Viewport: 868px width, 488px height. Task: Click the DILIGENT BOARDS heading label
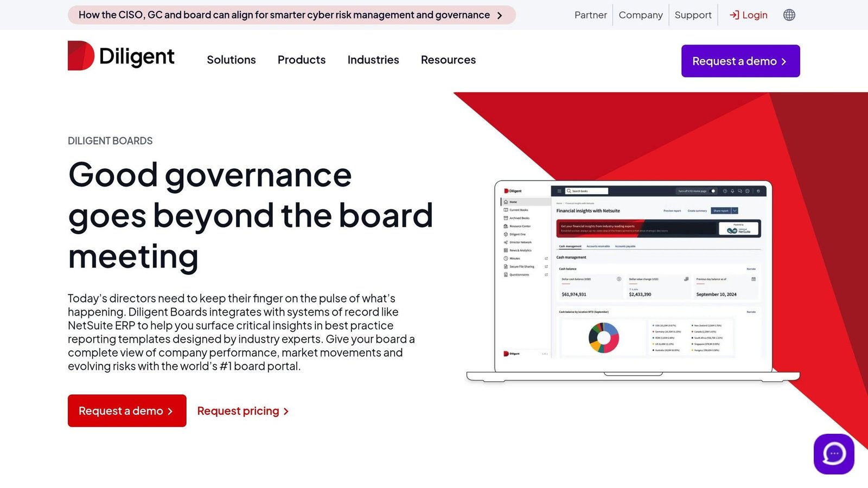(110, 141)
